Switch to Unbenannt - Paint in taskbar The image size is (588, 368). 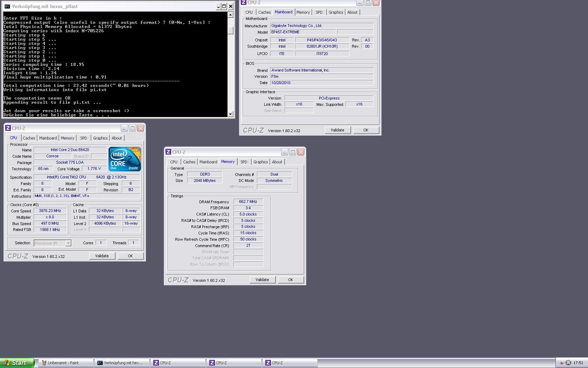[x=66, y=363]
